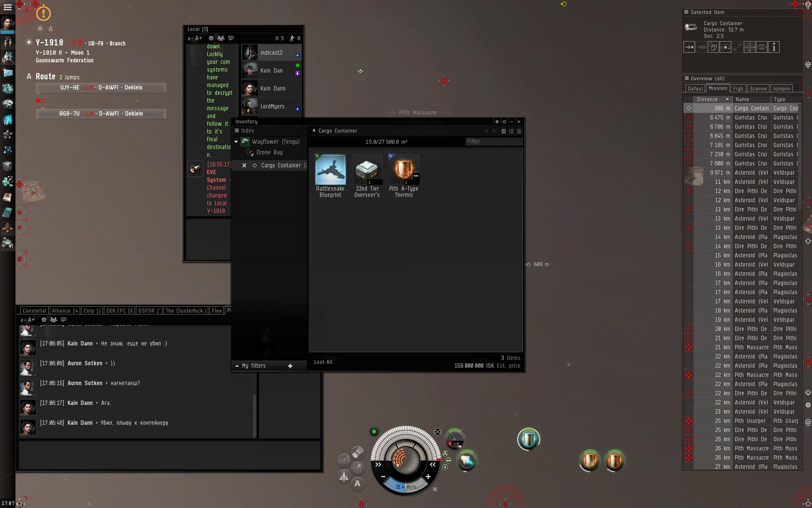The image size is (812, 508).
Task: Click the Y-1918 system name
Action: pos(49,43)
